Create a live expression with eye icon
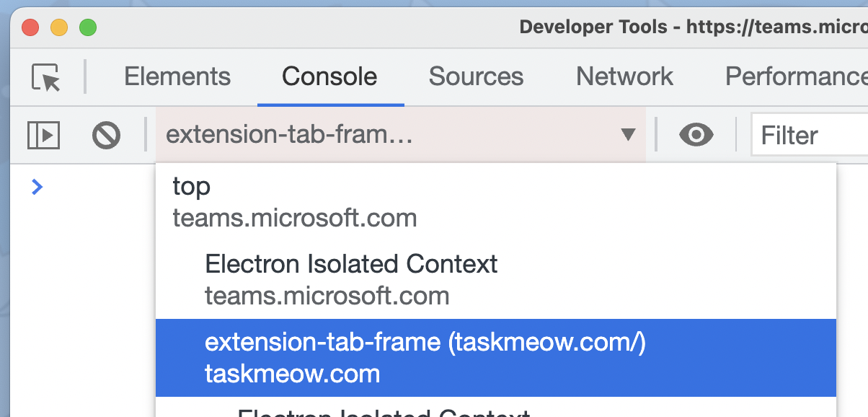The height and width of the screenshot is (417, 868). tap(696, 135)
